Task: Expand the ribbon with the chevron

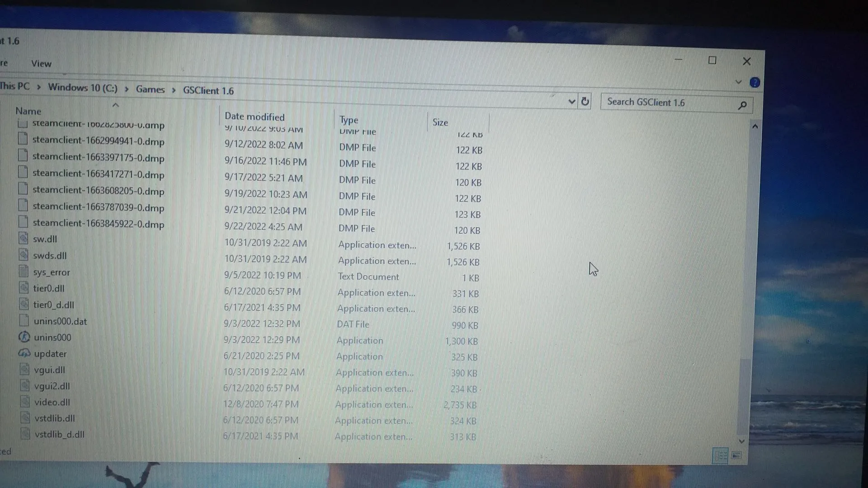Action: 739,82
